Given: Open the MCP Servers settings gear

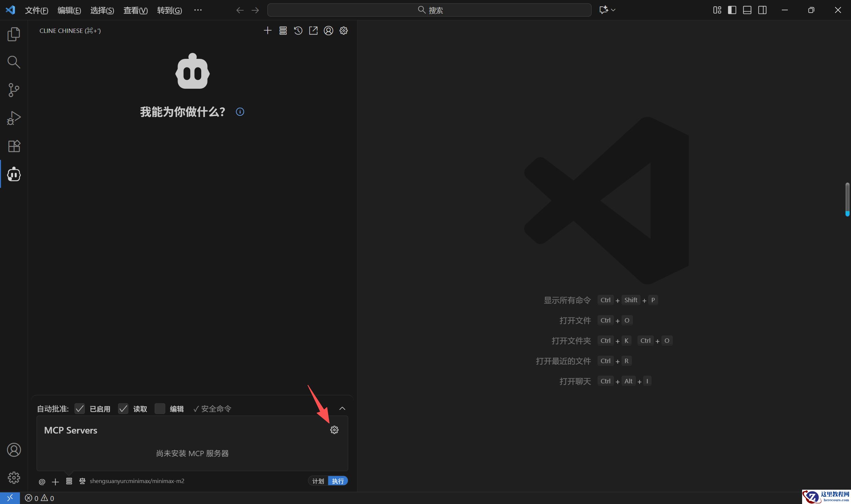Looking at the screenshot, I should pyautogui.click(x=334, y=430).
